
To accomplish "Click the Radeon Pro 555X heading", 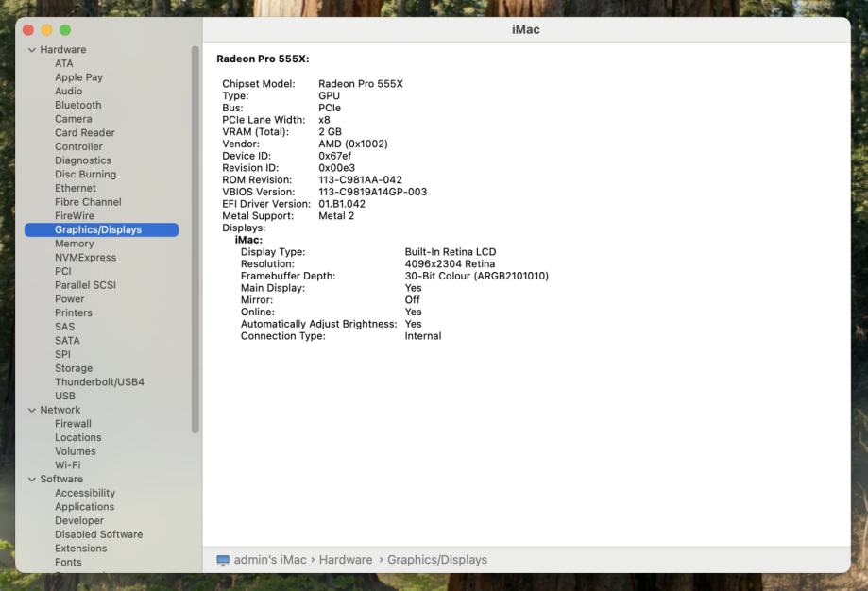I will [263, 59].
